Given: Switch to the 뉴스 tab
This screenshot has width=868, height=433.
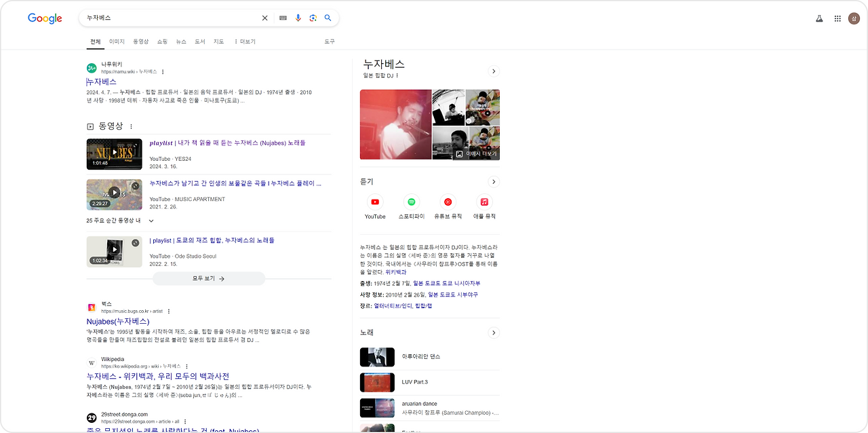Looking at the screenshot, I should click(x=181, y=41).
